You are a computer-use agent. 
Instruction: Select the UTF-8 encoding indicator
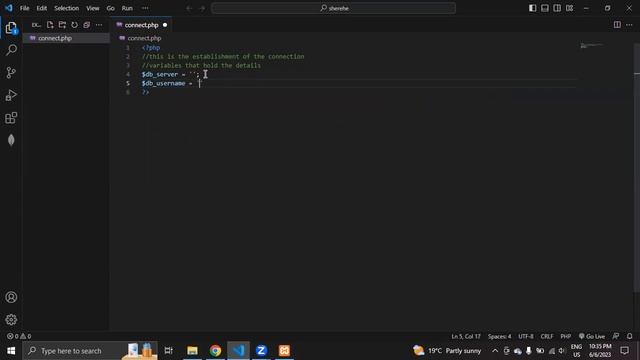tap(526, 336)
